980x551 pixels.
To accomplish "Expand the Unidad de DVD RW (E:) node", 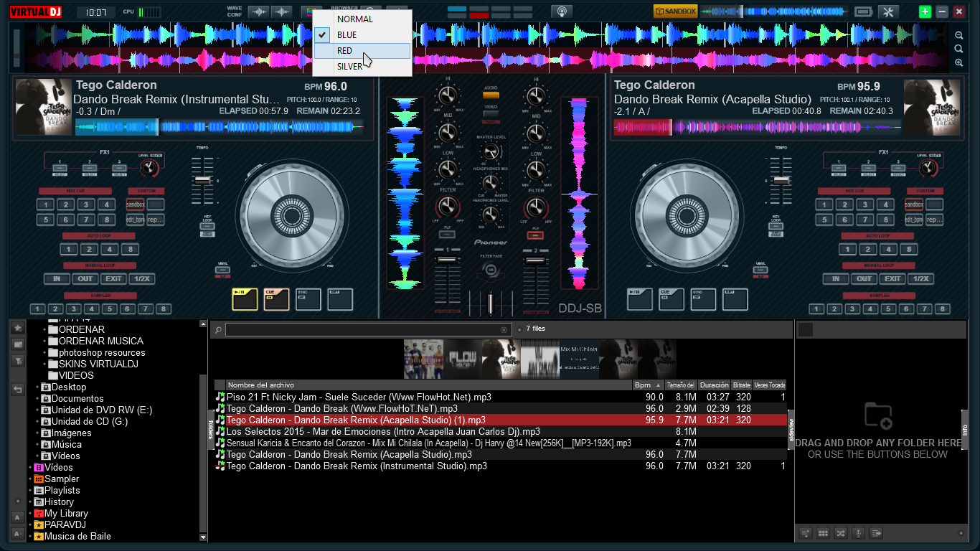I will coord(37,410).
